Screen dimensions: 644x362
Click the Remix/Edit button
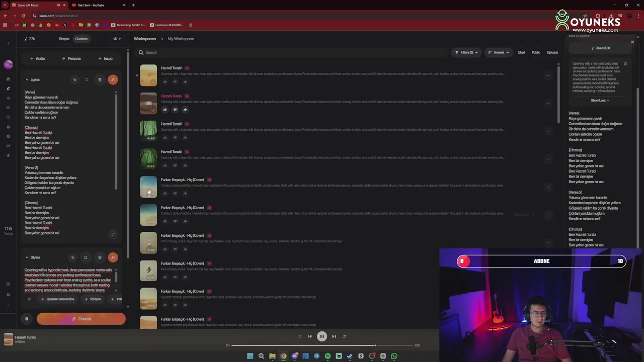coord(601,48)
